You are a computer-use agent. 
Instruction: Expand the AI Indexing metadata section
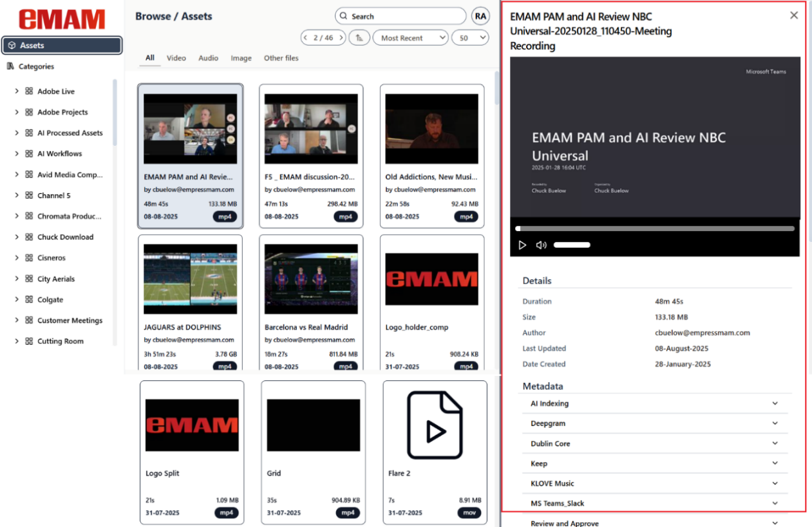pos(655,403)
